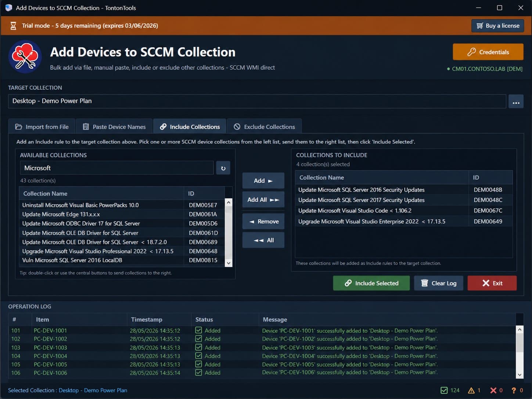This screenshot has width=532, height=399.
Task: Click Added check icon for PC-DEV-1001
Action: pos(199,330)
